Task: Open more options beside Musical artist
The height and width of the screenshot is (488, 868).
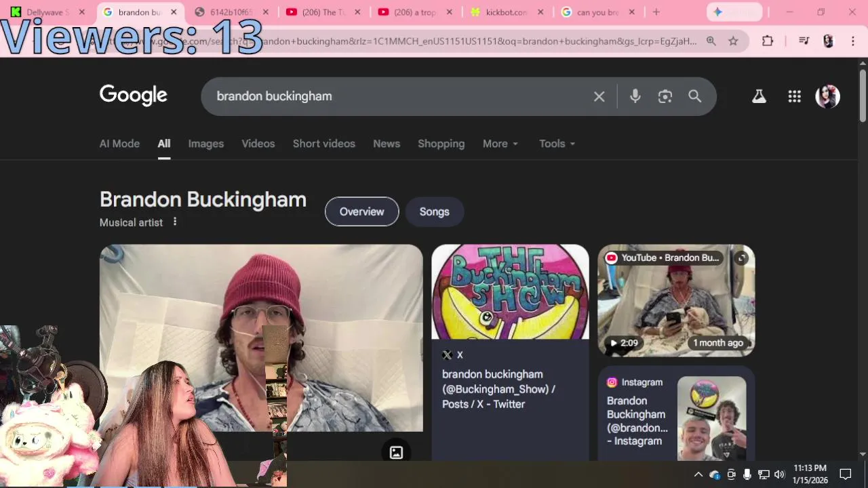Action: [175, 222]
